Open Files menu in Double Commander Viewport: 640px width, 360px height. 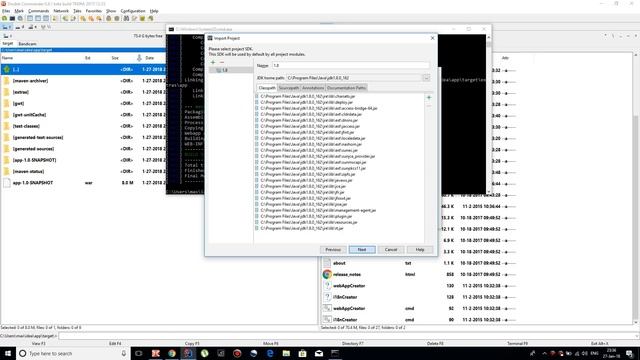(6, 11)
